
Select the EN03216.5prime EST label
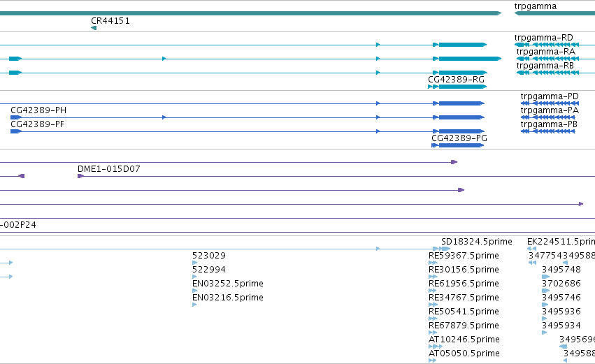pos(228,298)
